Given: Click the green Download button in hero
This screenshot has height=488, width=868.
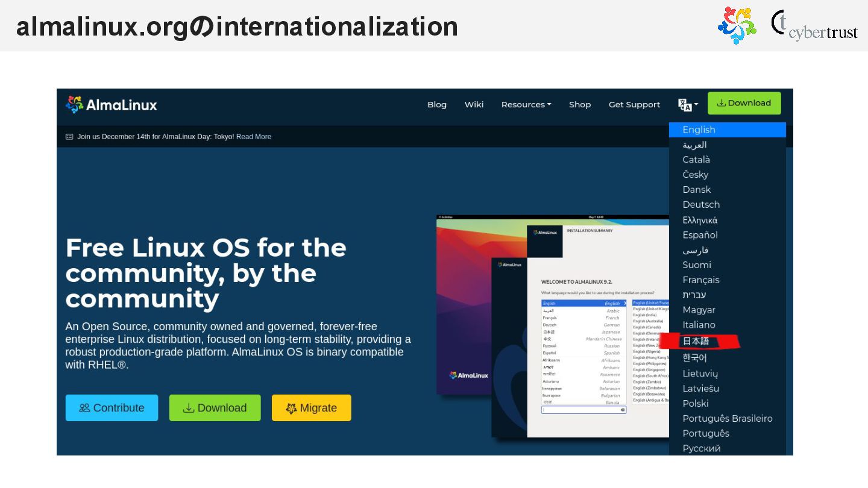Looking at the screenshot, I should coord(215,408).
